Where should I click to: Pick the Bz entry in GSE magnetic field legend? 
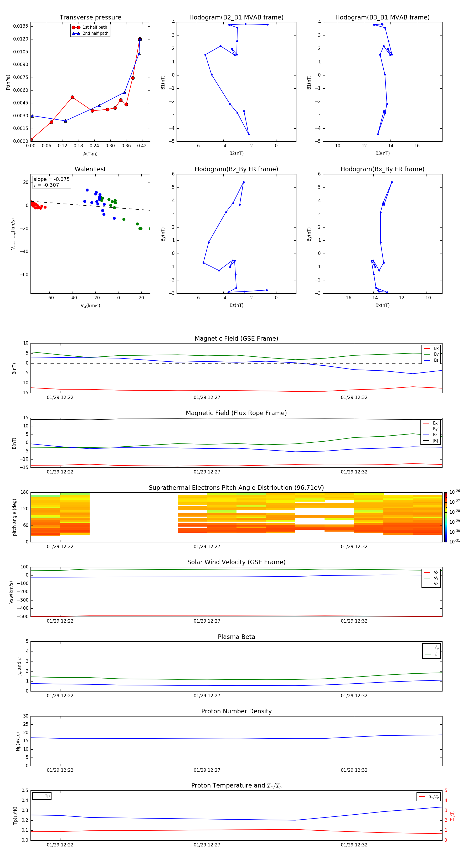(x=431, y=360)
